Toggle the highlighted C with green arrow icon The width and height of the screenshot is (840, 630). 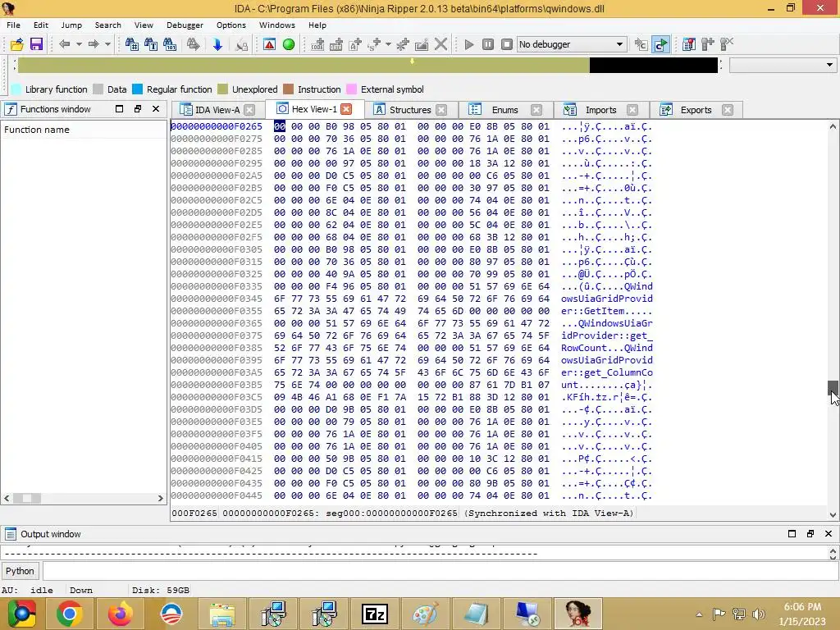coord(660,44)
